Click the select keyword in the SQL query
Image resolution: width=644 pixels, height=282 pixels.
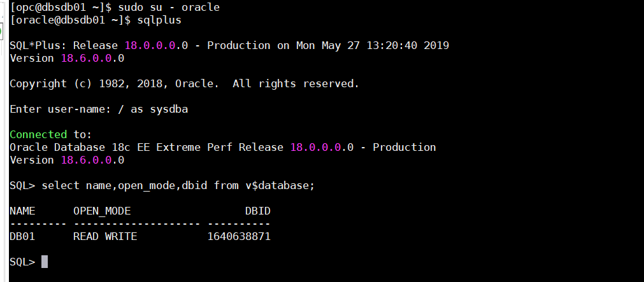(61, 185)
